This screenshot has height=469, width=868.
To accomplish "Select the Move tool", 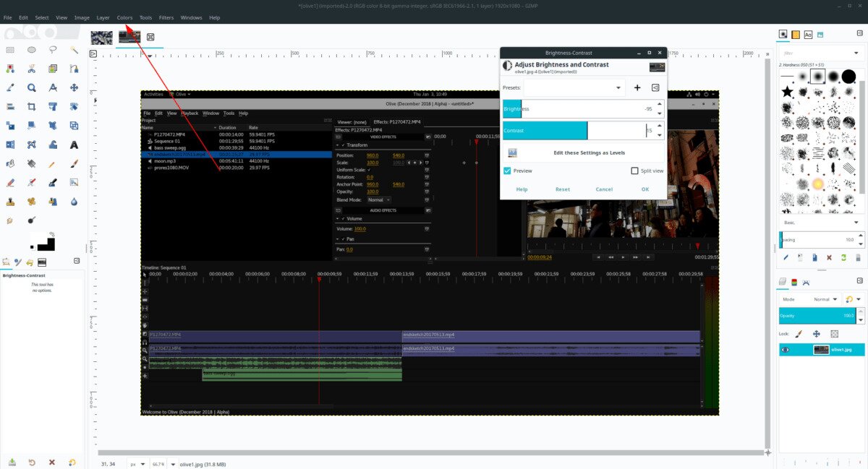I will (75, 88).
